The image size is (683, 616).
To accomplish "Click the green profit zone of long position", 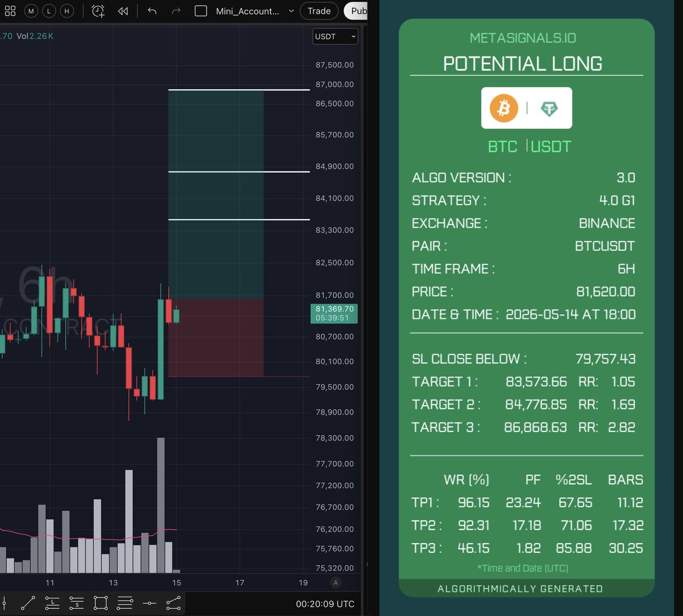I will (216, 195).
